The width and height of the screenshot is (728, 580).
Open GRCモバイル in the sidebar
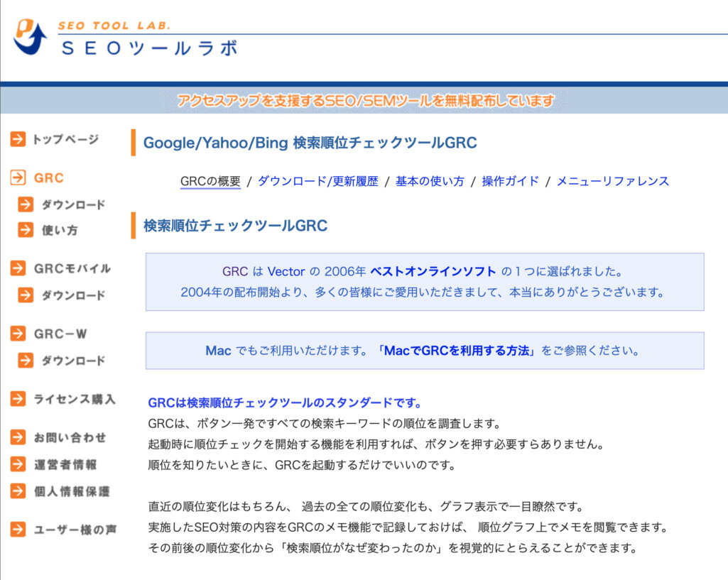(x=72, y=268)
